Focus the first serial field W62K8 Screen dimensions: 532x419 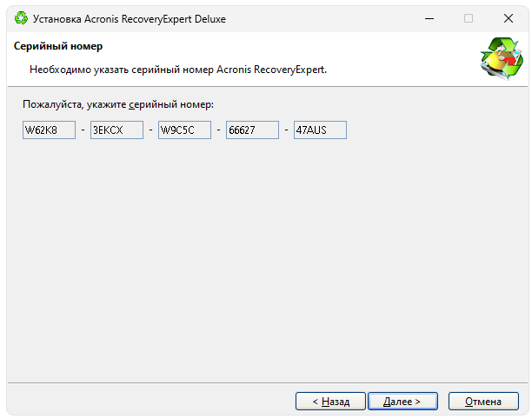49,130
